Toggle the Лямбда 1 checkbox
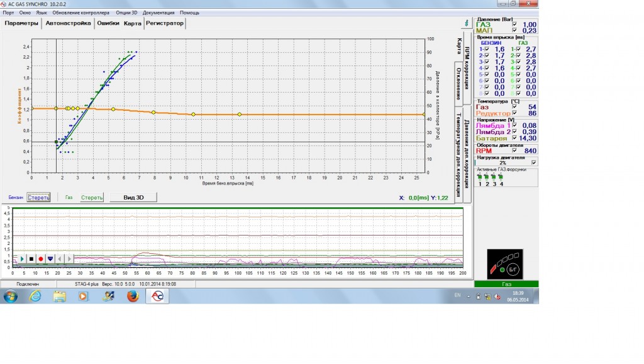The image size is (644, 364). click(x=514, y=126)
